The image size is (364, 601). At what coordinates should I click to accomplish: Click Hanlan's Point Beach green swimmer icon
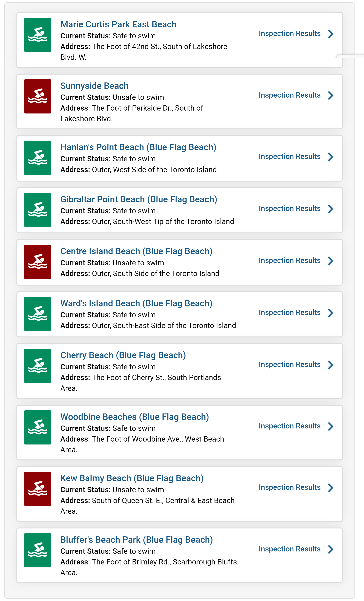click(x=38, y=158)
